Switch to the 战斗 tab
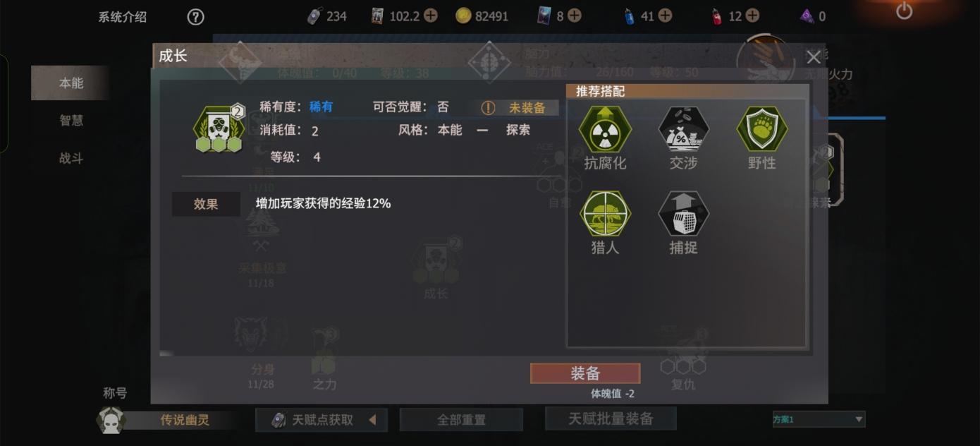The image size is (980, 446). click(x=71, y=159)
